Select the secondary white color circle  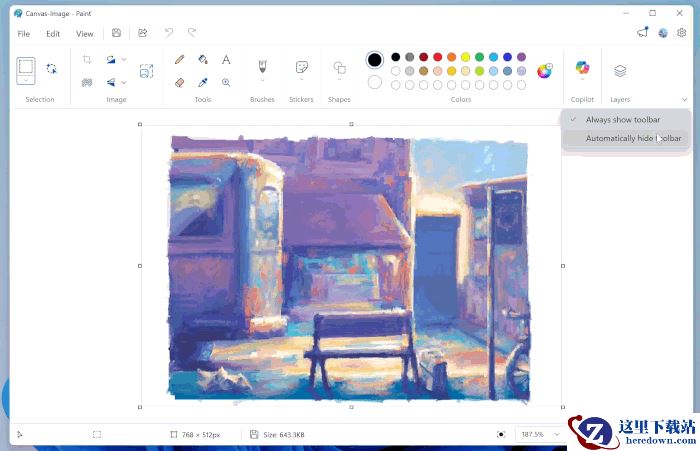[x=374, y=82]
